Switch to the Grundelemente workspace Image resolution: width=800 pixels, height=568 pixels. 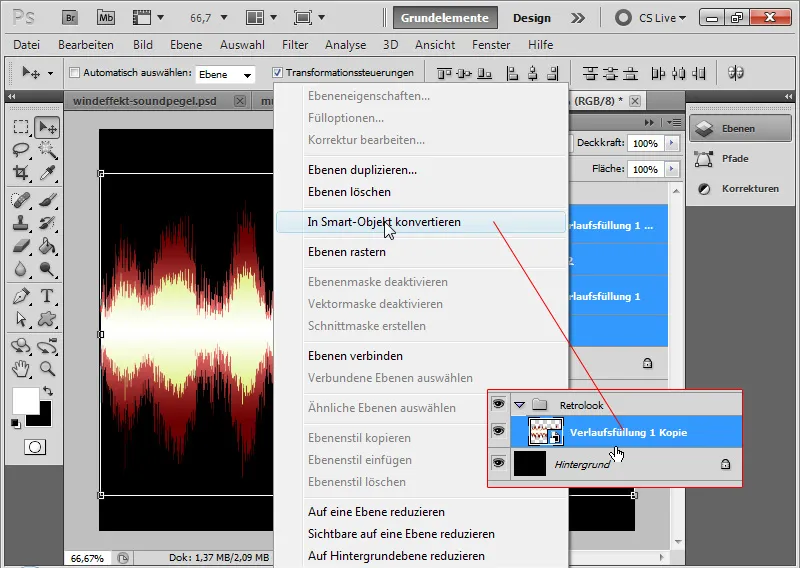click(445, 18)
